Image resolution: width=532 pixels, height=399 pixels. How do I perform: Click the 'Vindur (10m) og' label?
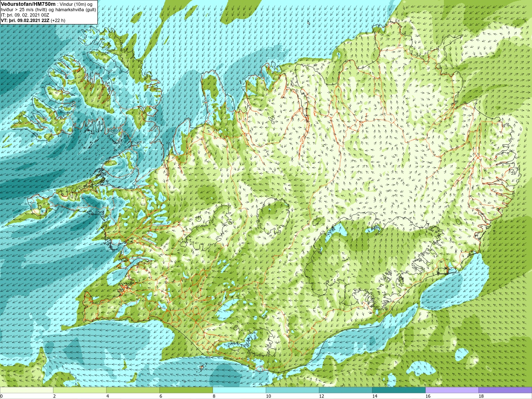pyautogui.click(x=76, y=4)
